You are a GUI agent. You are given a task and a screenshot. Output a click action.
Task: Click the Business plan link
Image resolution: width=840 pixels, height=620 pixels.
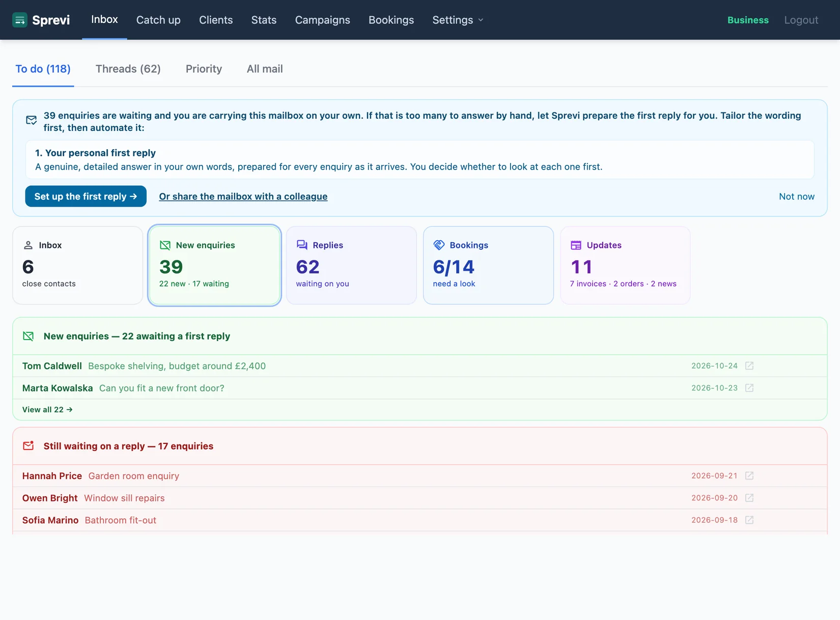(x=748, y=20)
